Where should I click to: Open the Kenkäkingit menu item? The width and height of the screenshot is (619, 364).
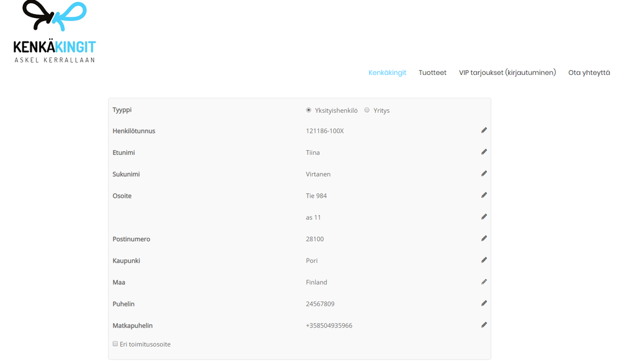point(387,73)
